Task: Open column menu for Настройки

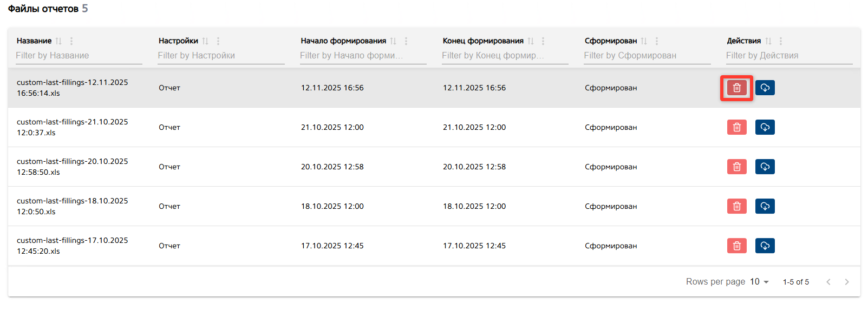Action: point(218,41)
